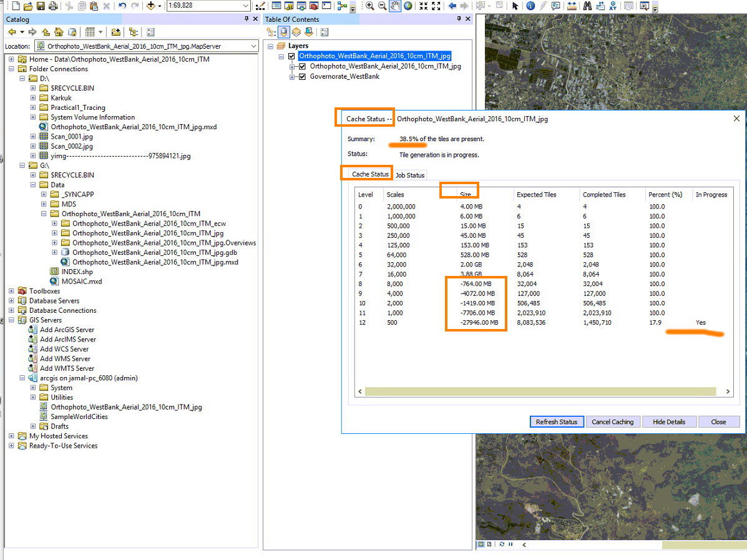Switch to the Job Status tab
The width and height of the screenshot is (747, 560).
coord(410,175)
